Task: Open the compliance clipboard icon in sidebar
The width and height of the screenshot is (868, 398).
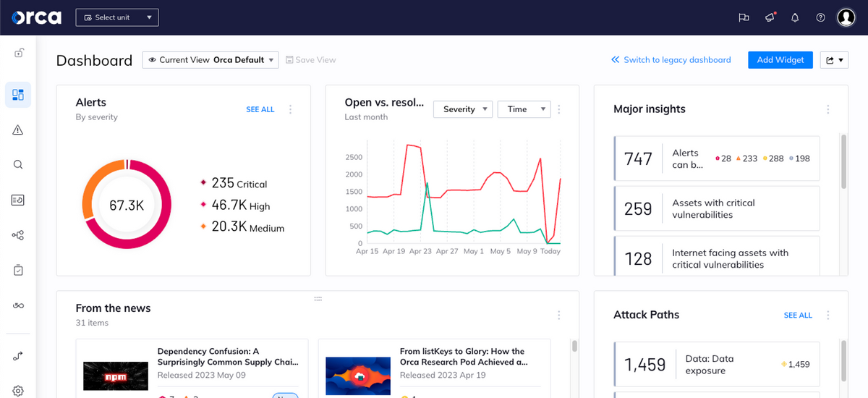Action: point(18,270)
